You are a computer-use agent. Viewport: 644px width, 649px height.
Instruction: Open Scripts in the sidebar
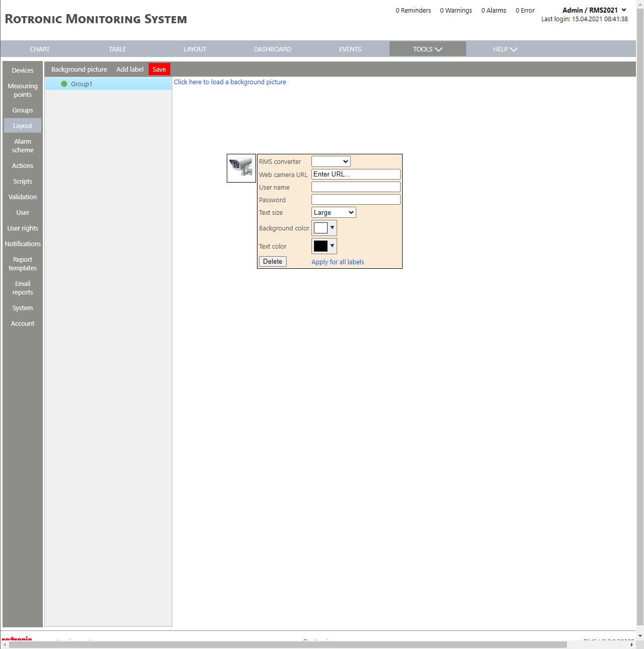click(x=23, y=181)
